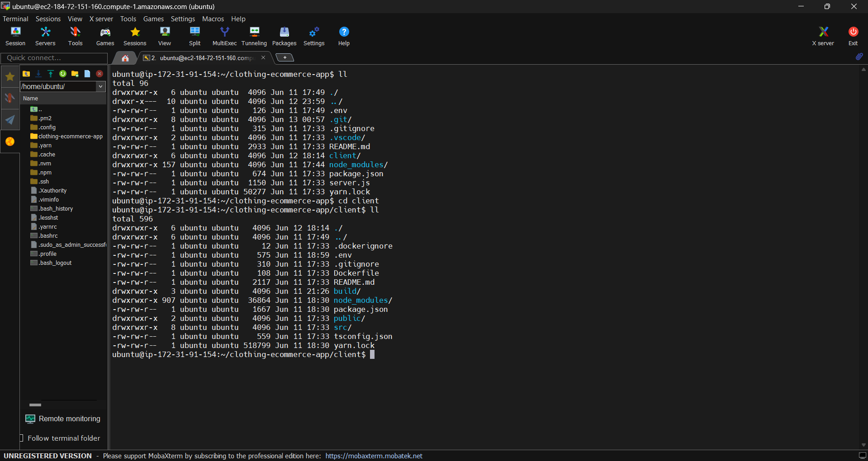Click the Quick connect input field
The image size is (868, 461).
[x=54, y=58]
